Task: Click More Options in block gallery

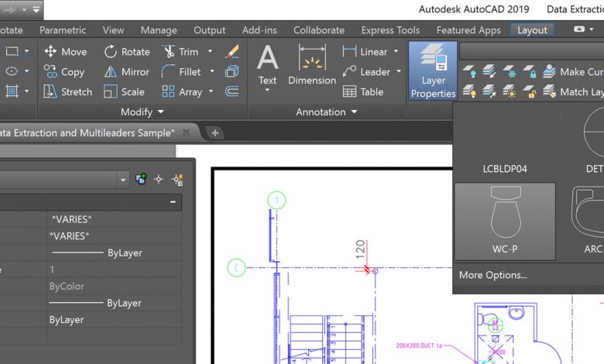Action: (492, 275)
